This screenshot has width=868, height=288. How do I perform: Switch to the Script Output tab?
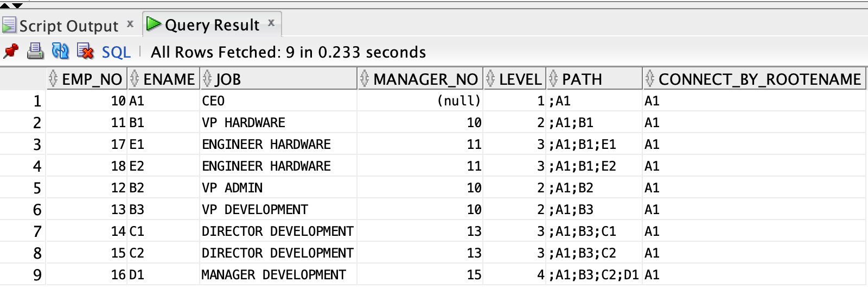pyautogui.click(x=68, y=26)
